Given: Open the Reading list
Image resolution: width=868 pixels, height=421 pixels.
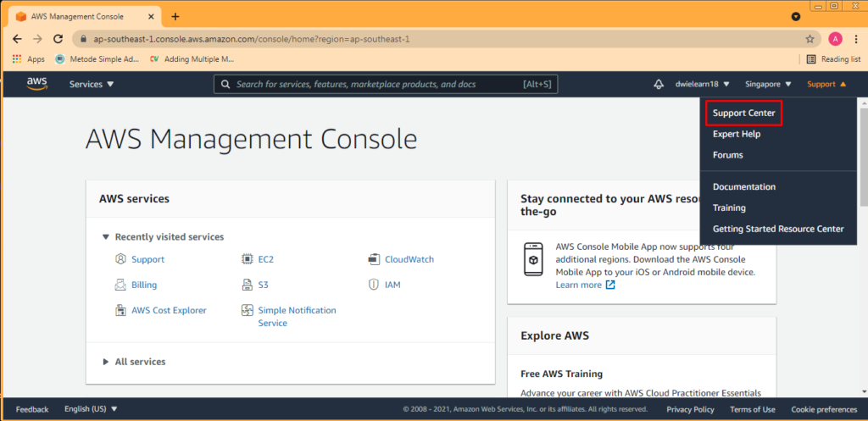Looking at the screenshot, I should pos(834,58).
